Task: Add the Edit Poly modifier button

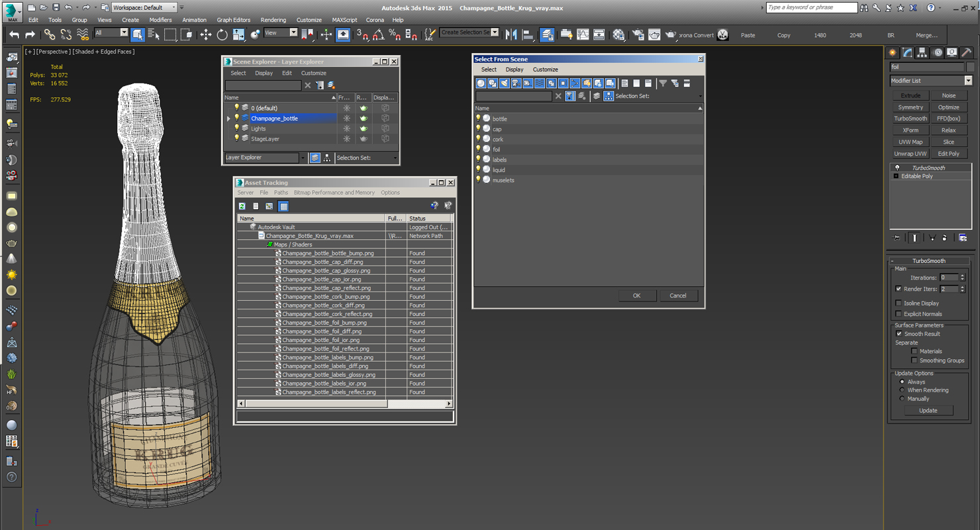Action: 948,154
